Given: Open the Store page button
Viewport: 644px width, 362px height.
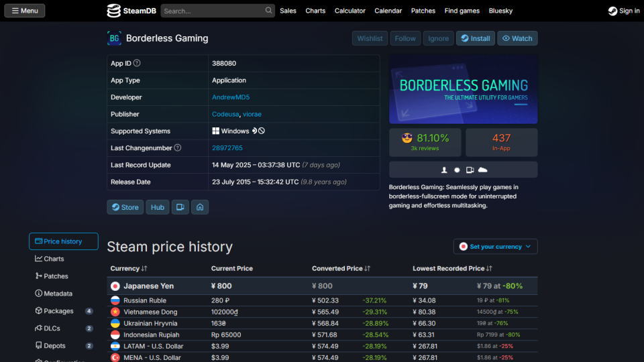Looking at the screenshot, I should (x=125, y=207).
